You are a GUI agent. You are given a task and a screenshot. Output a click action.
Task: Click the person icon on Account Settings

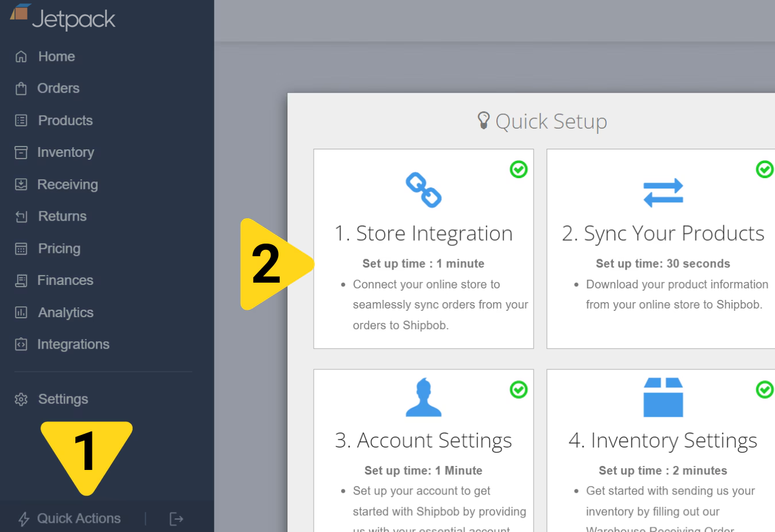pyautogui.click(x=423, y=396)
